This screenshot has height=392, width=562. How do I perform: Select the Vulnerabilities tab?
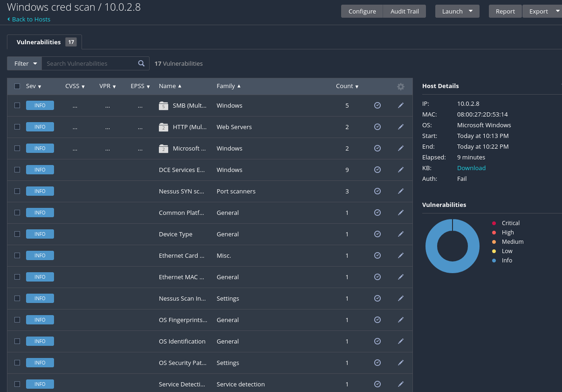(x=45, y=42)
